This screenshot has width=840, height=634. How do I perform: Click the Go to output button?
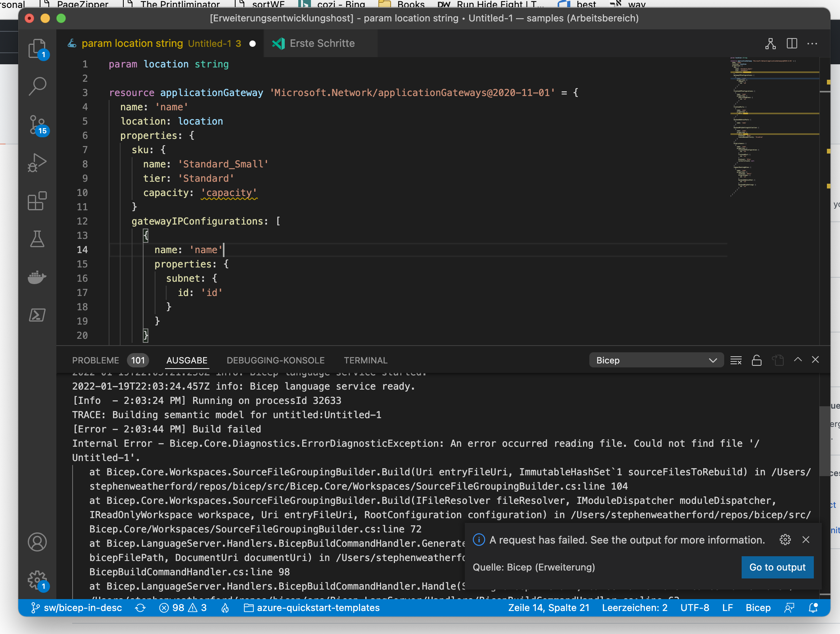click(x=777, y=567)
